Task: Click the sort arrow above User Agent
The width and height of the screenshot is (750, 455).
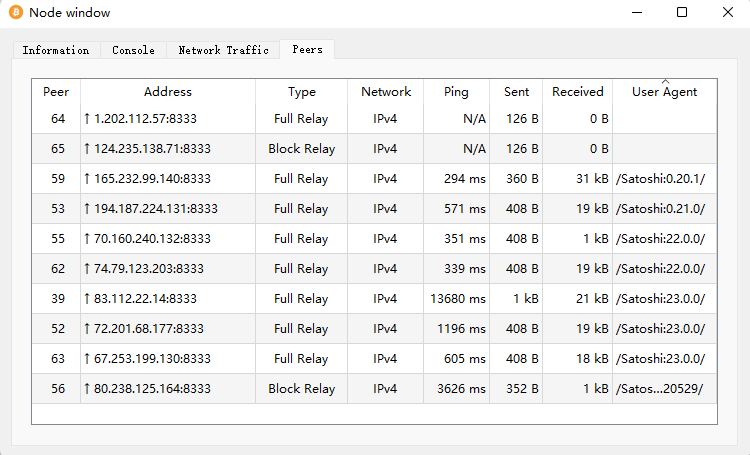Action: coord(665,81)
